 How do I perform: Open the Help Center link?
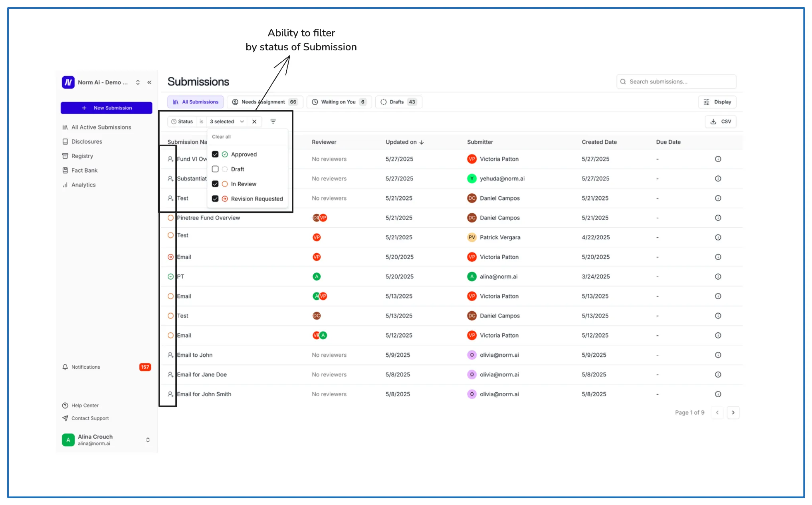coord(85,405)
